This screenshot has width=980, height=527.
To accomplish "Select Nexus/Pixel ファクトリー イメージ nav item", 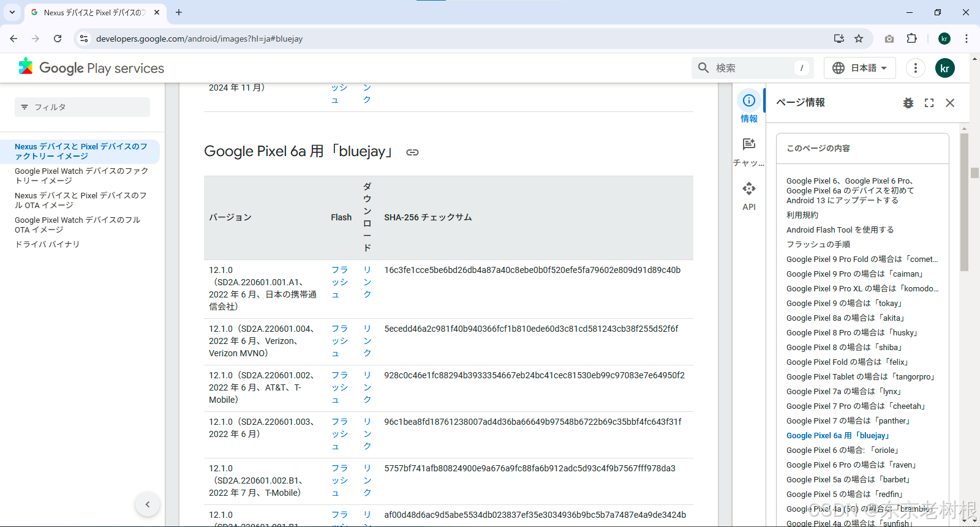I will click(82, 151).
